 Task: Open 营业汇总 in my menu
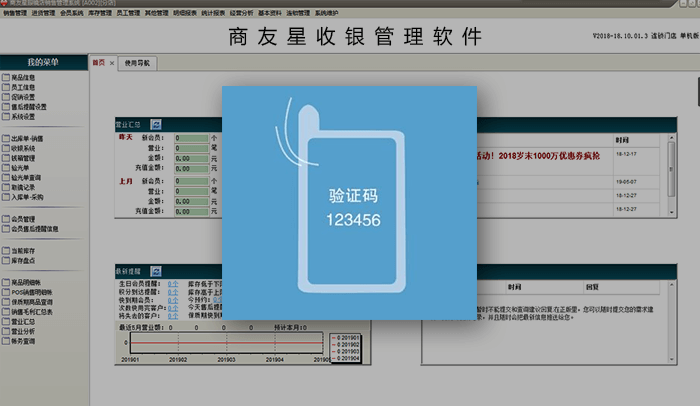tap(18, 322)
